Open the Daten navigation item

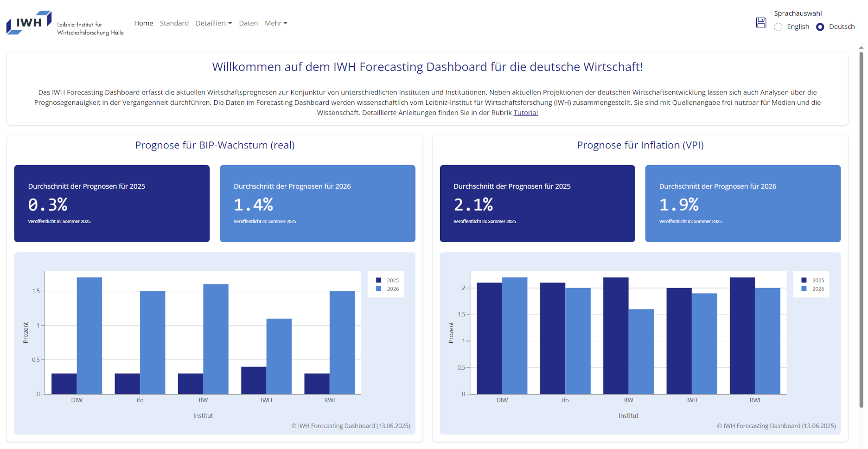click(248, 23)
